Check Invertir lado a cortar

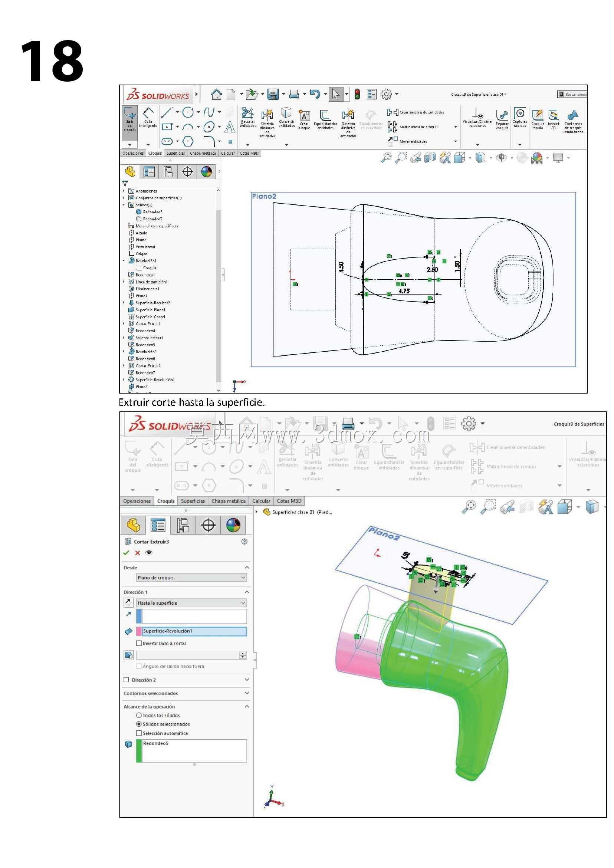[x=139, y=643]
